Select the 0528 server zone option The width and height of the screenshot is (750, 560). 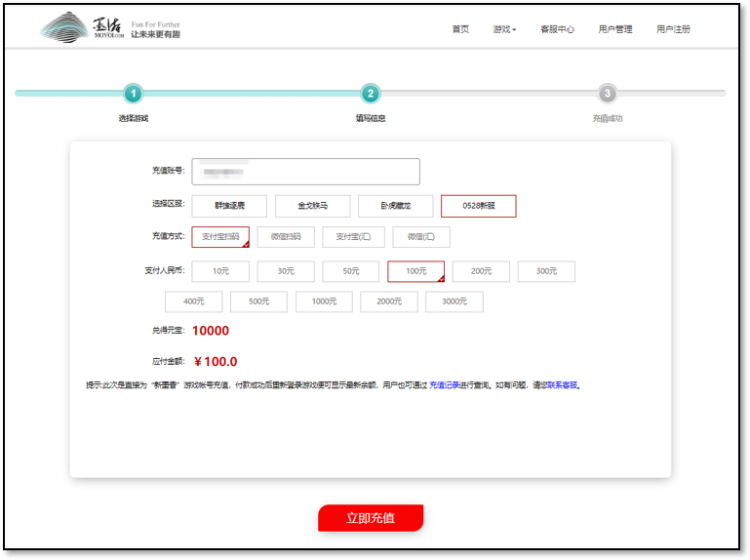(478, 206)
